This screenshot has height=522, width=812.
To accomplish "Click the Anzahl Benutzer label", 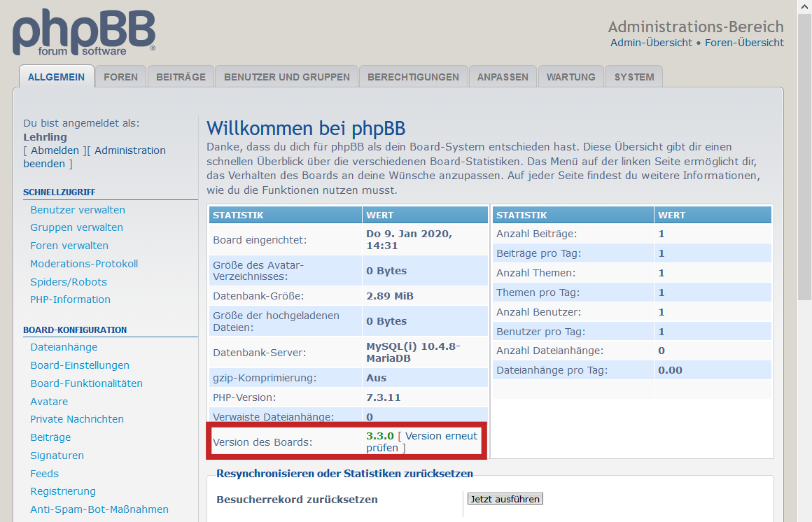I will pyautogui.click(x=538, y=312).
